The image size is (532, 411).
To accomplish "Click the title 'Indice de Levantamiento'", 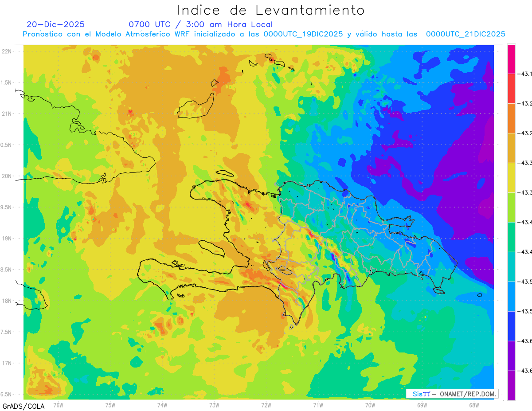I will tap(271, 10).
